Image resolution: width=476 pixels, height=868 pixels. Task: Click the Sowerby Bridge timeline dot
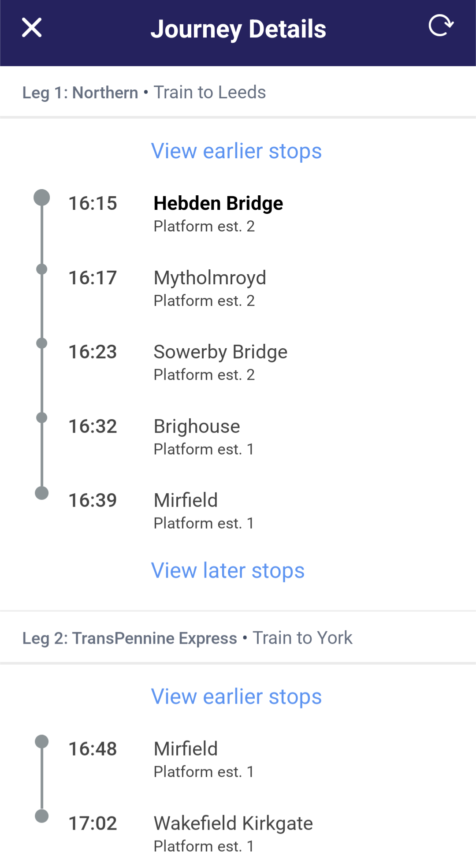tap(42, 343)
